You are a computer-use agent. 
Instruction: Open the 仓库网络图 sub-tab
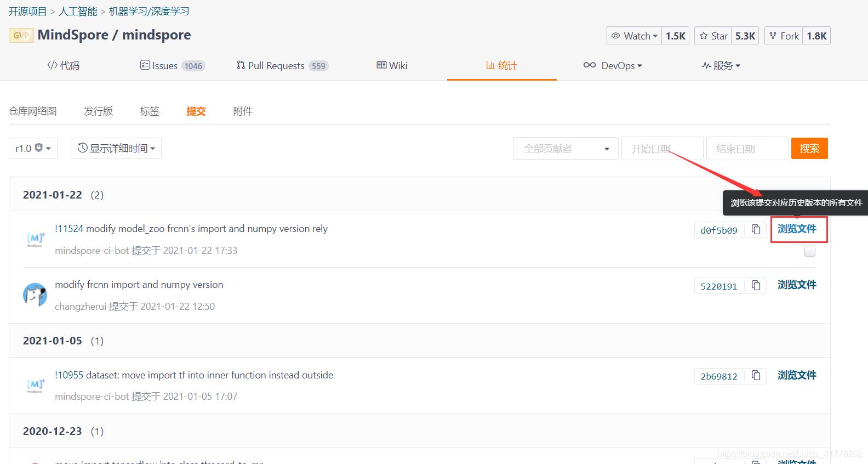point(33,111)
